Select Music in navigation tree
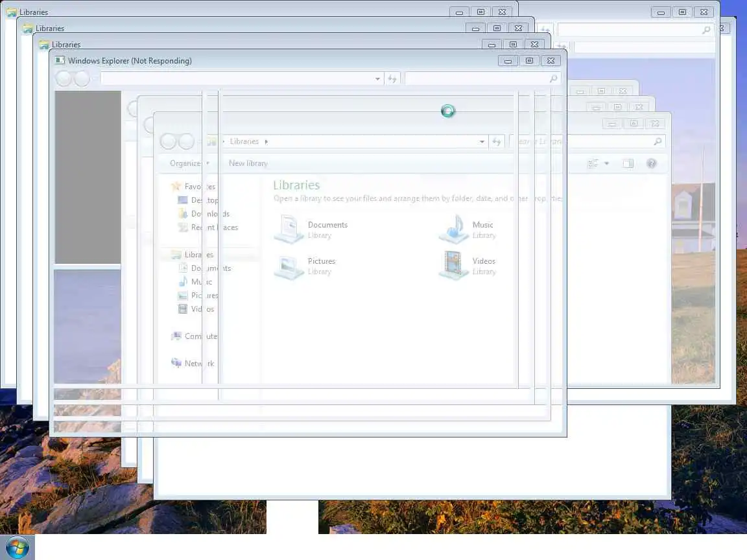Viewport: 747px width, 560px height. (x=195, y=281)
